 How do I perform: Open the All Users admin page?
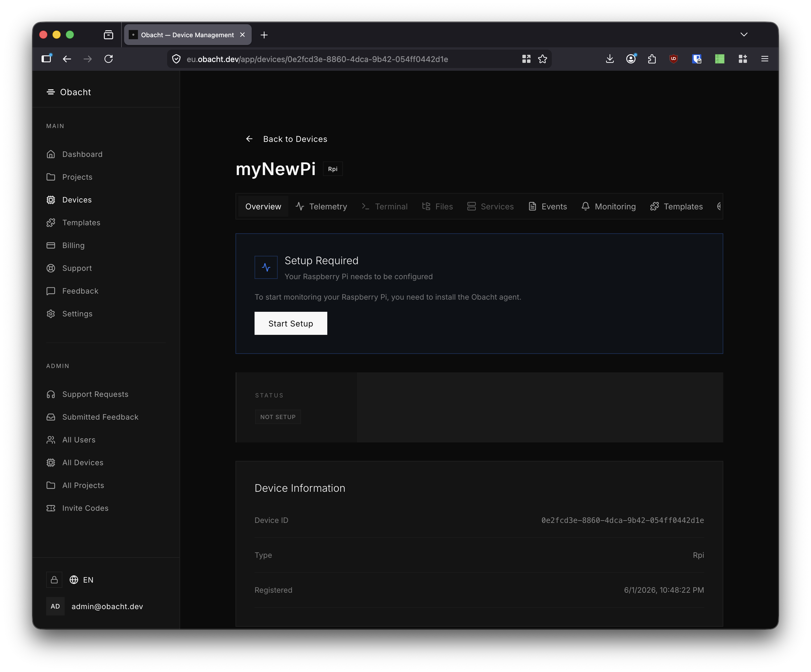coord(71,440)
